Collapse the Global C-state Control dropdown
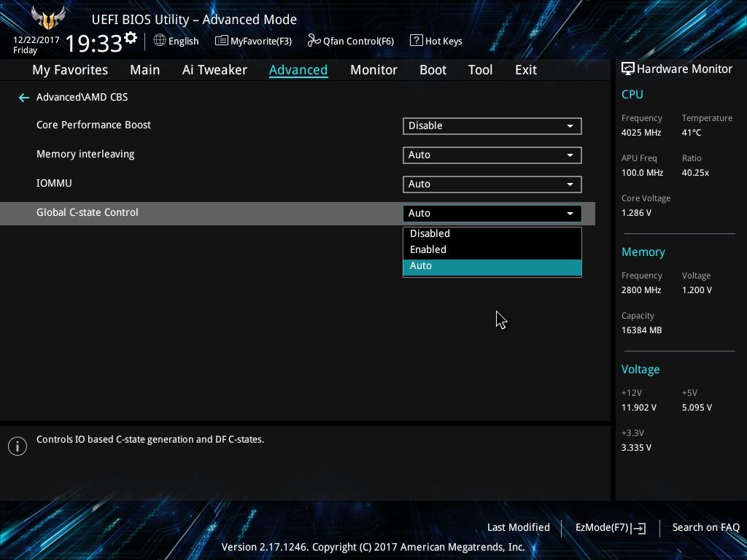This screenshot has height=560, width=747. pos(492,214)
